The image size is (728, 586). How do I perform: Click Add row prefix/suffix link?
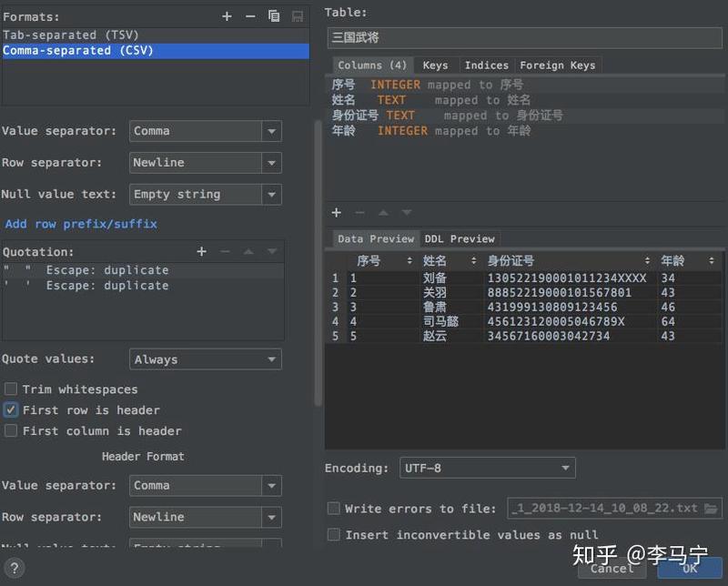point(81,224)
